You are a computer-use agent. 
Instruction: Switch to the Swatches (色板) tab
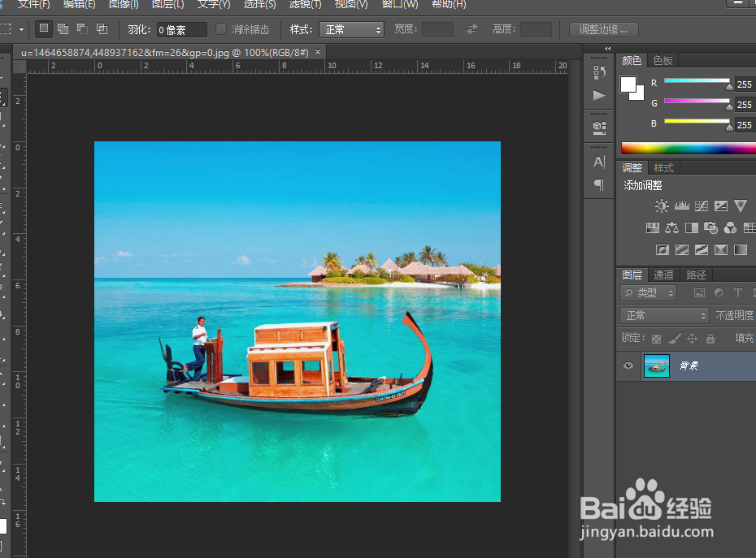[x=663, y=61]
